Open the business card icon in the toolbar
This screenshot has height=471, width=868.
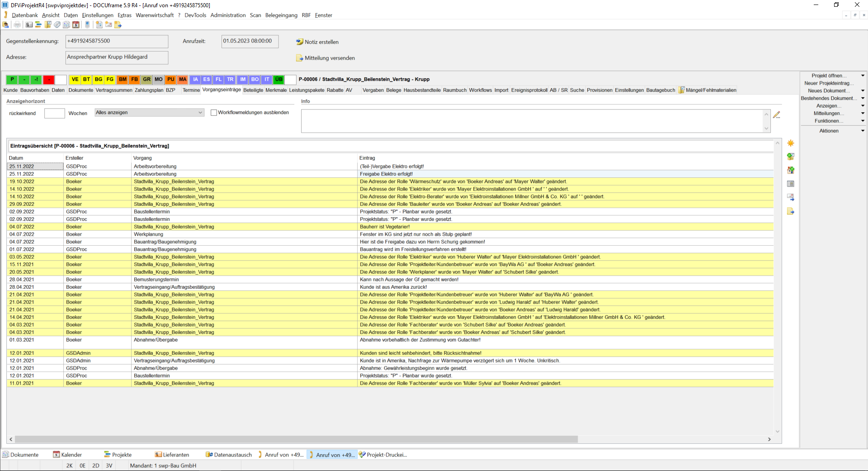(29, 24)
